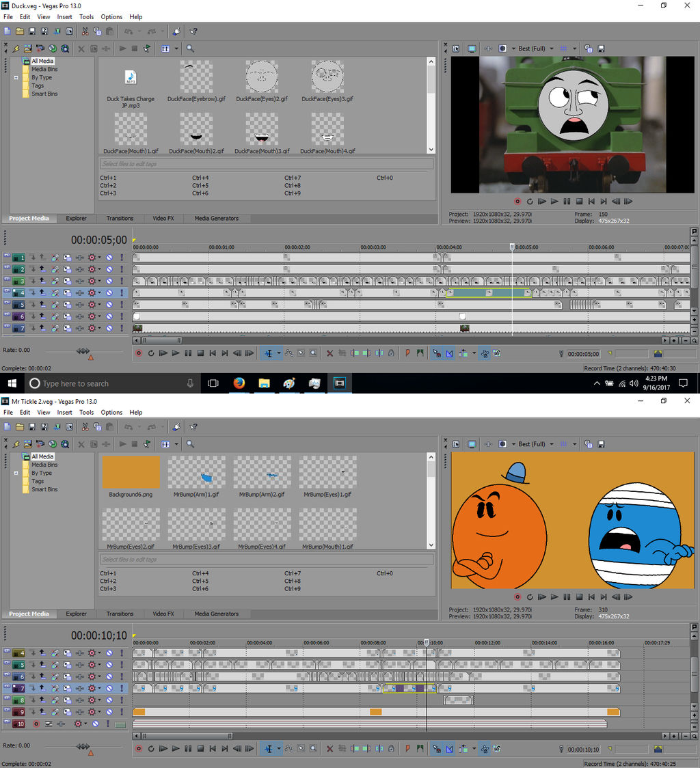Arm audio track 10 for record in Mr Tickle
The height and width of the screenshot is (768, 700).
click(x=36, y=724)
